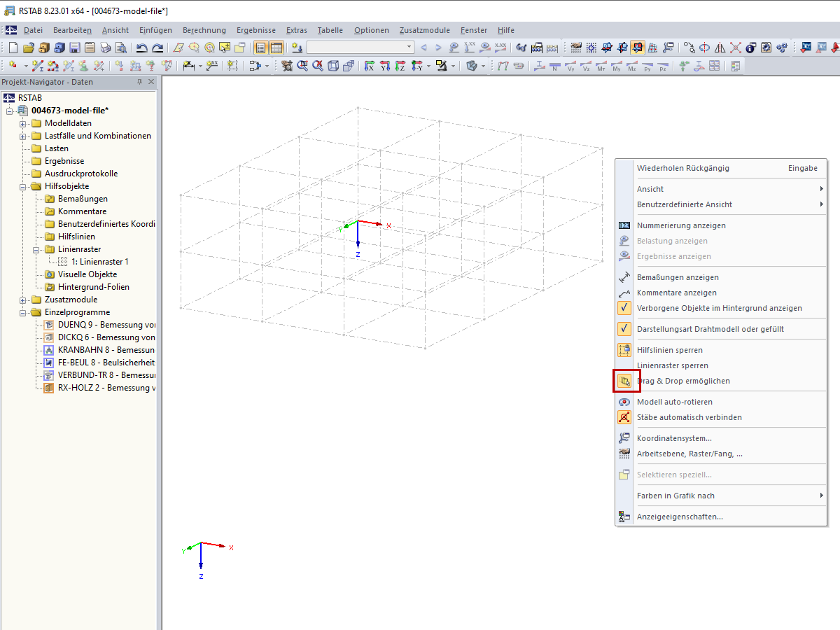
Task: Open dropdown arrow beside new node icon
Action: (x=26, y=66)
